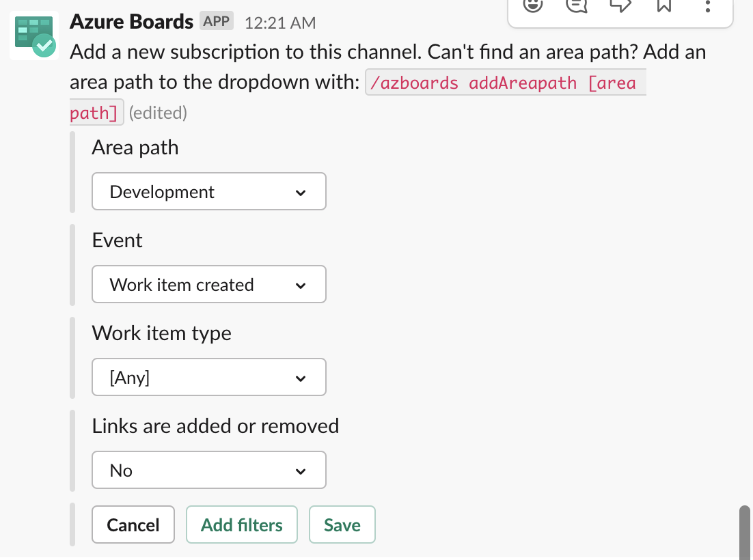Save the new subscription
This screenshot has width=753, height=560.
[x=342, y=524]
